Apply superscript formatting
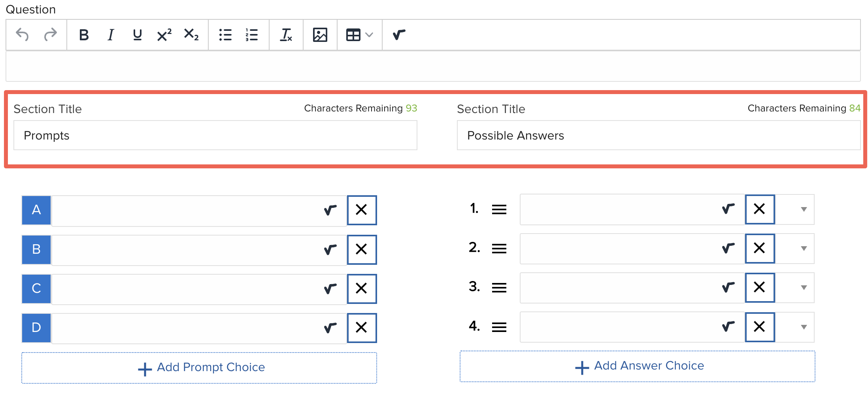The image size is (868, 396). pyautogui.click(x=164, y=35)
